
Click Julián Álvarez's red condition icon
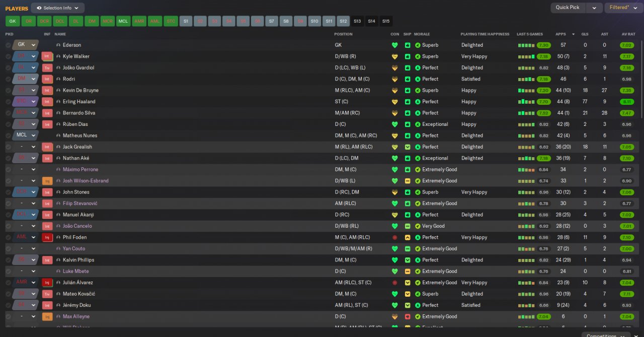tap(394, 283)
